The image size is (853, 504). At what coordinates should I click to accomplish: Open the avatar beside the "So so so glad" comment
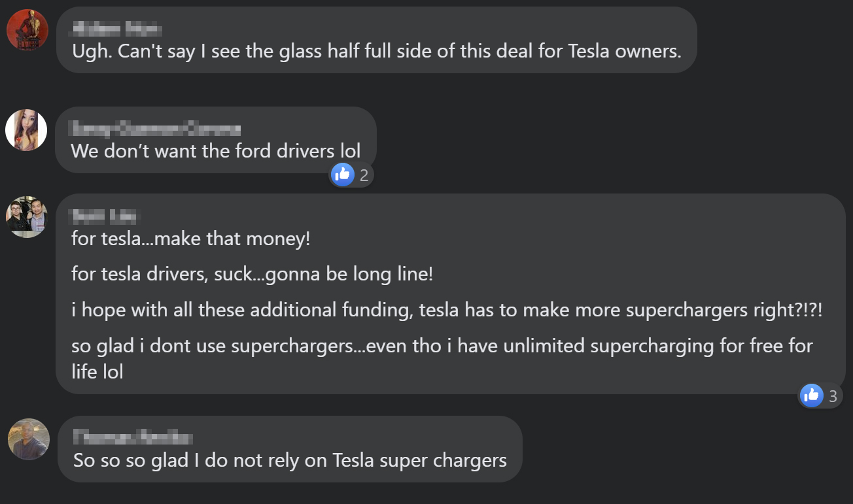[28, 439]
